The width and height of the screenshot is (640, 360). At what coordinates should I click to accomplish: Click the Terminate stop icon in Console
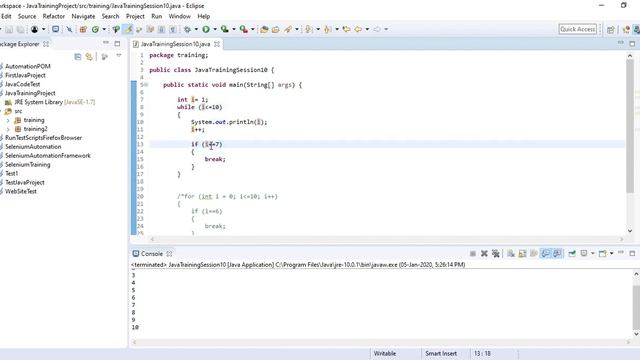point(473,253)
